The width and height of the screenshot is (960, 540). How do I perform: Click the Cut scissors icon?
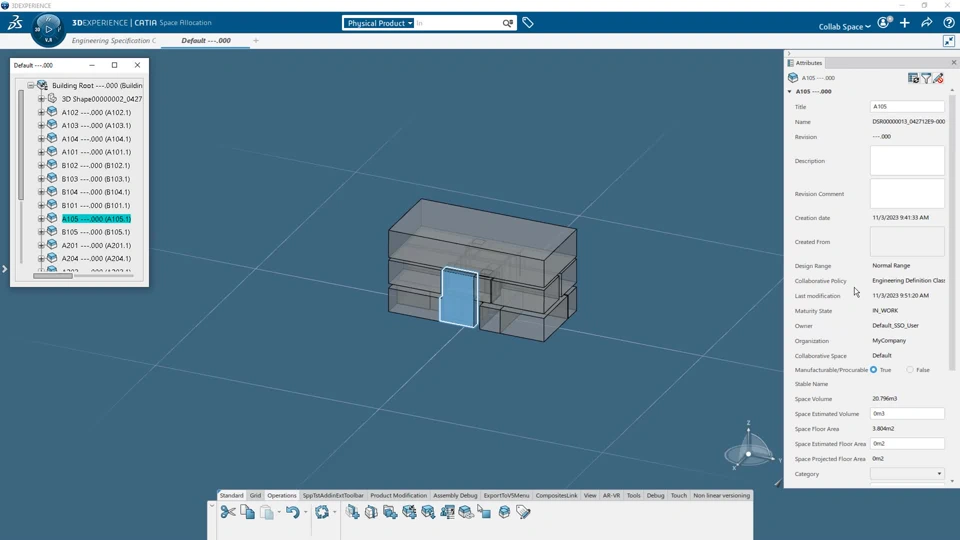pyautogui.click(x=228, y=512)
